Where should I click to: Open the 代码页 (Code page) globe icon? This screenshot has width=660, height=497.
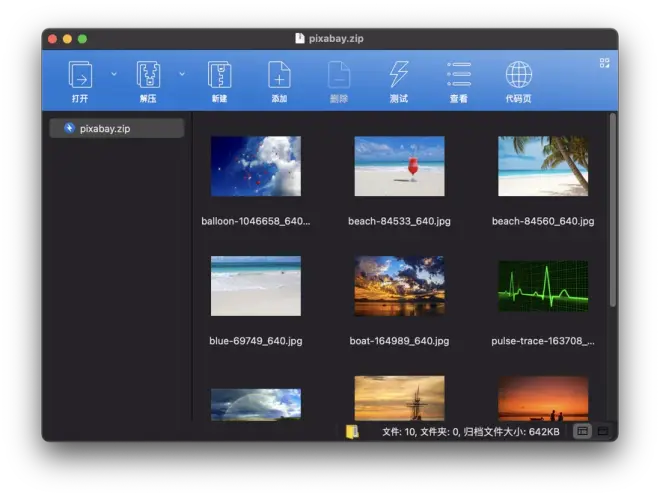tap(518, 75)
